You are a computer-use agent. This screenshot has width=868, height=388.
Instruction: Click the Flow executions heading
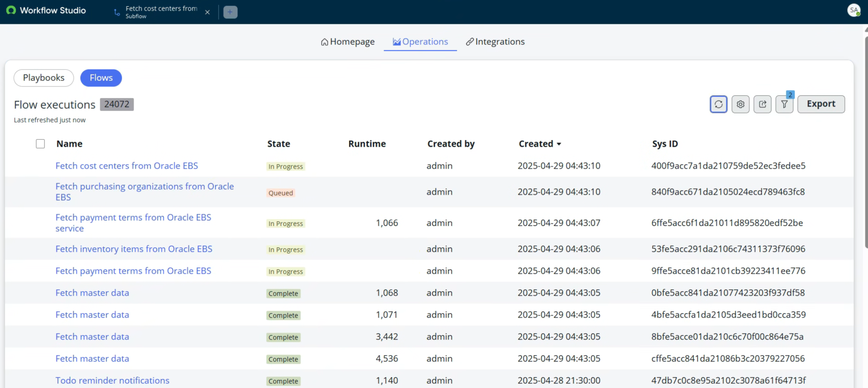click(55, 105)
